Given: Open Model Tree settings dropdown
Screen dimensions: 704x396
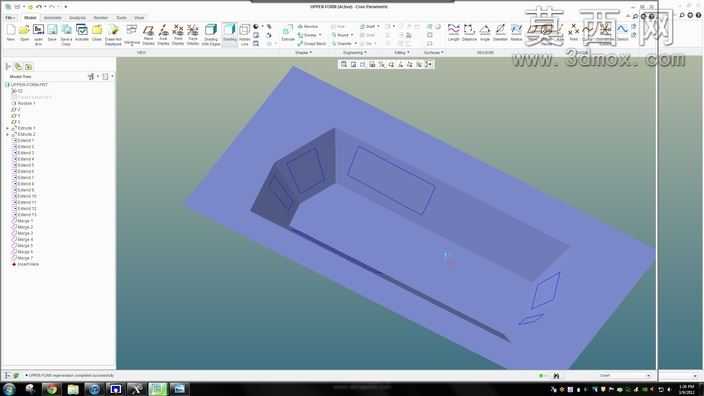Looking at the screenshot, I should click(93, 77).
